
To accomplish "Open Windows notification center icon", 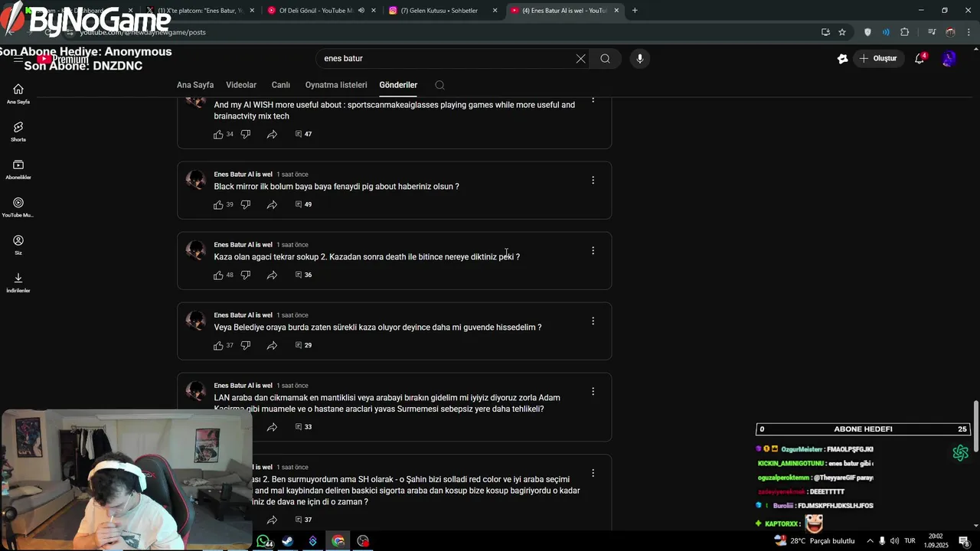I will click(x=964, y=541).
